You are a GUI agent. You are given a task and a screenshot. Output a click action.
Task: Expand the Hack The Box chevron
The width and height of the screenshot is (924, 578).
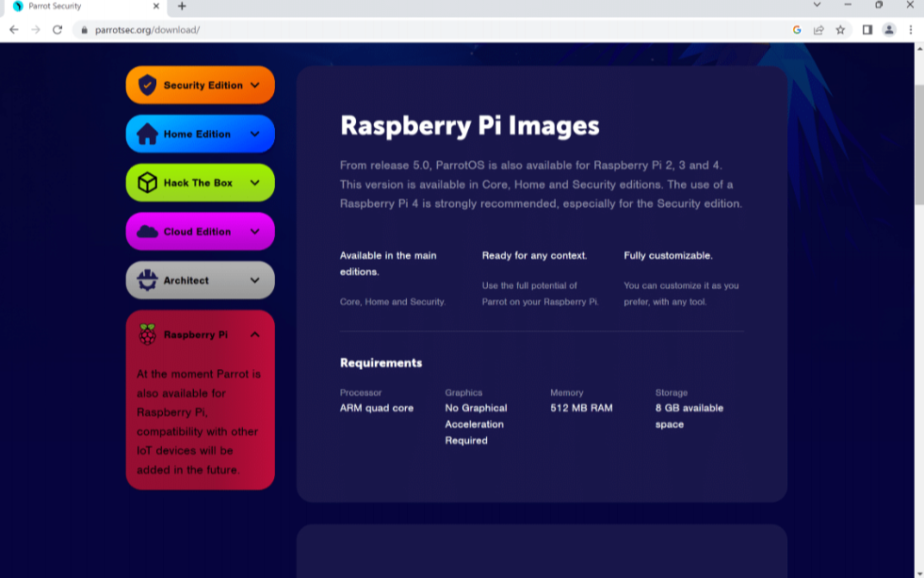[x=254, y=183]
